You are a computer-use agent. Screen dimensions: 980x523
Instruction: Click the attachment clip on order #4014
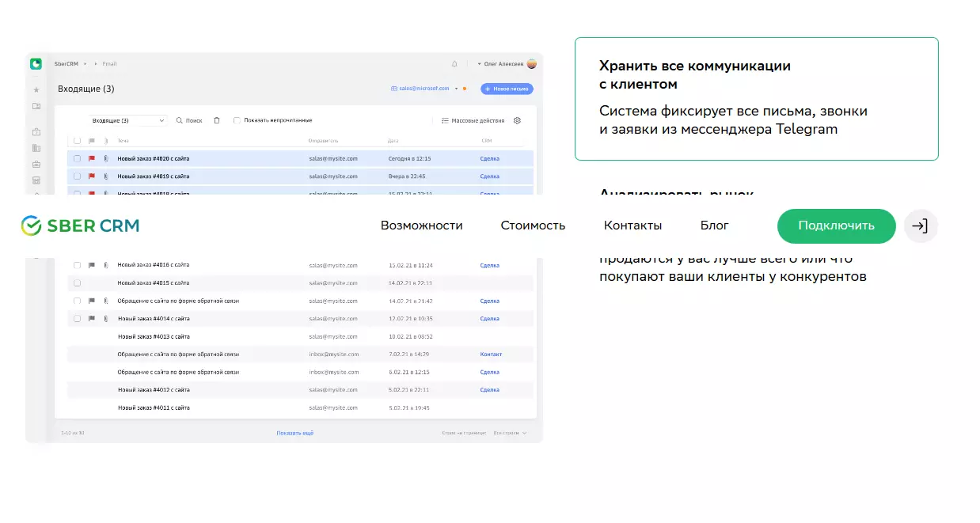pyautogui.click(x=105, y=318)
